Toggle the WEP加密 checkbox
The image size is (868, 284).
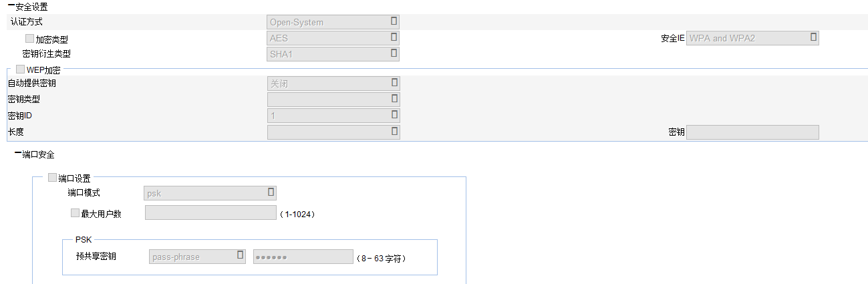(20, 69)
